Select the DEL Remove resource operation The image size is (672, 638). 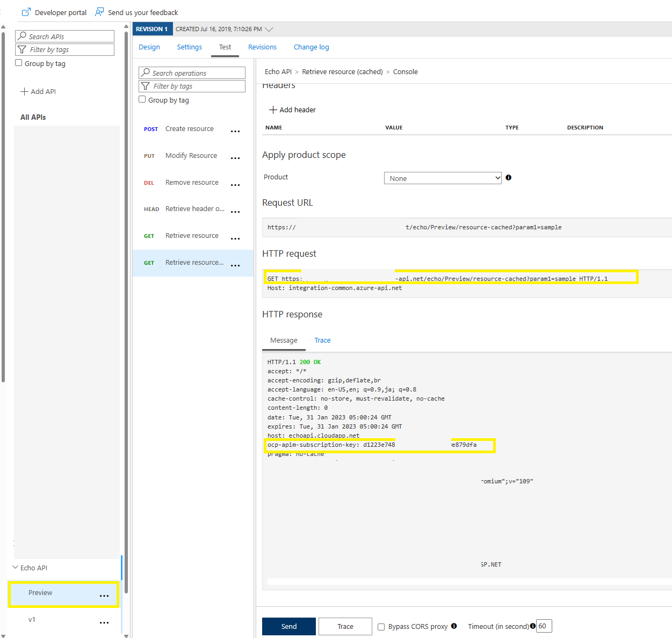pos(193,183)
